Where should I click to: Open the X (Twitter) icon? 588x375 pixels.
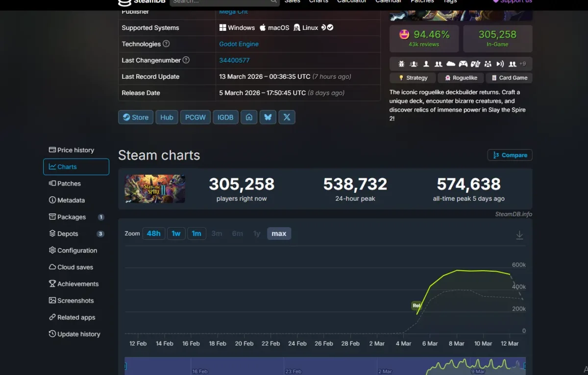tap(287, 117)
